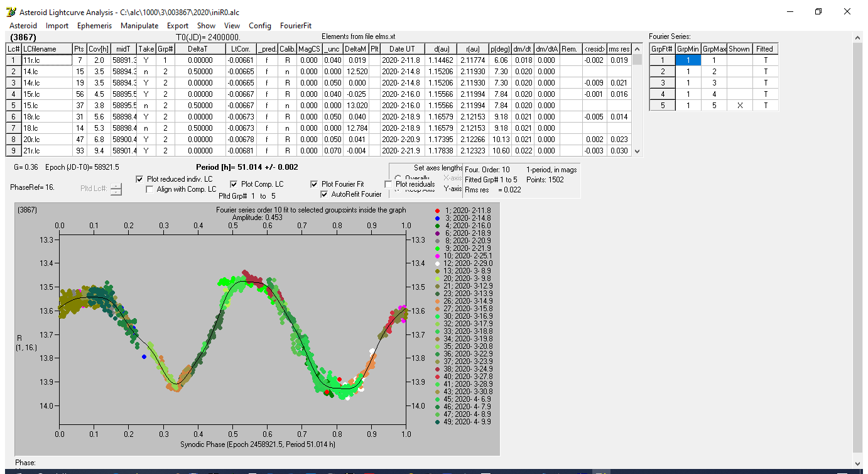Open the Config menu
Viewport: 868px width, 474px height.
tap(260, 26)
